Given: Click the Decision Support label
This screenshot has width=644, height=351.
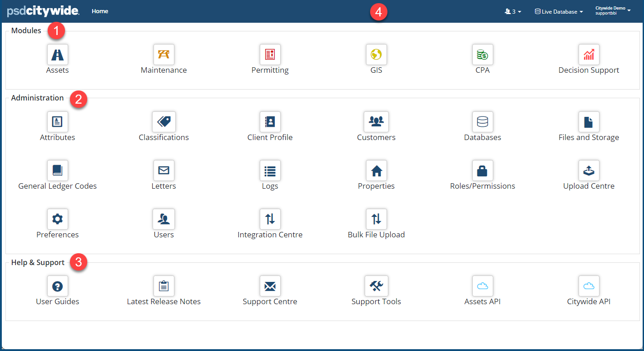Looking at the screenshot, I should [x=589, y=70].
